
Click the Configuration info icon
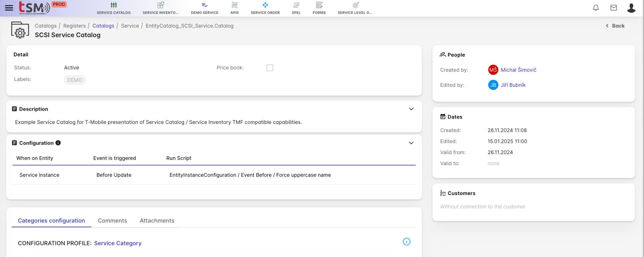point(58,143)
